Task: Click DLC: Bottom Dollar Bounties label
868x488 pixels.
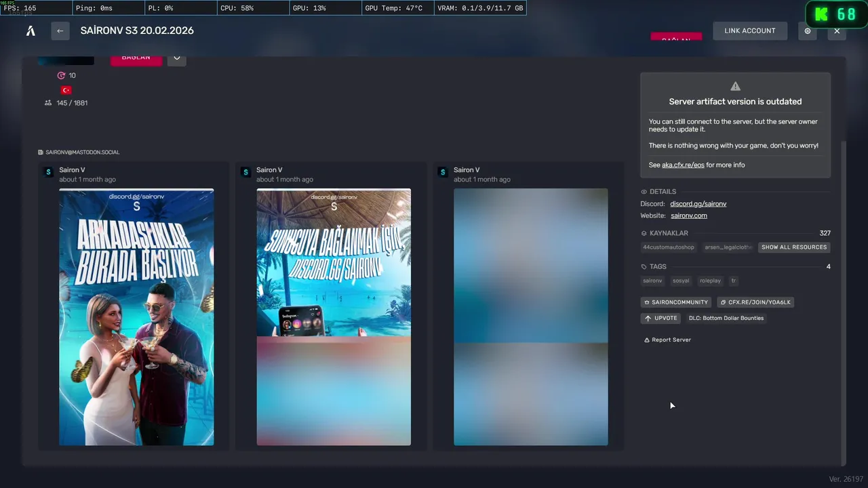Action: click(726, 318)
